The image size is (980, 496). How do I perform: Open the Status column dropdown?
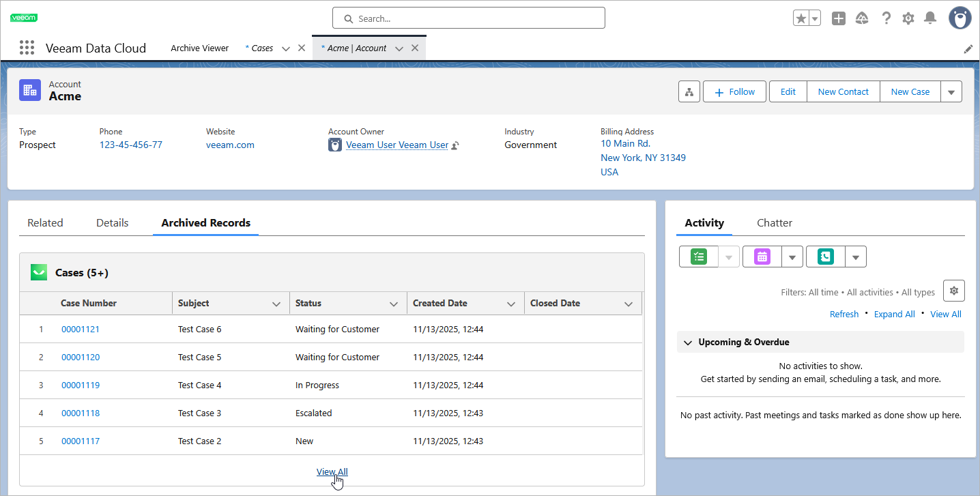coord(394,303)
